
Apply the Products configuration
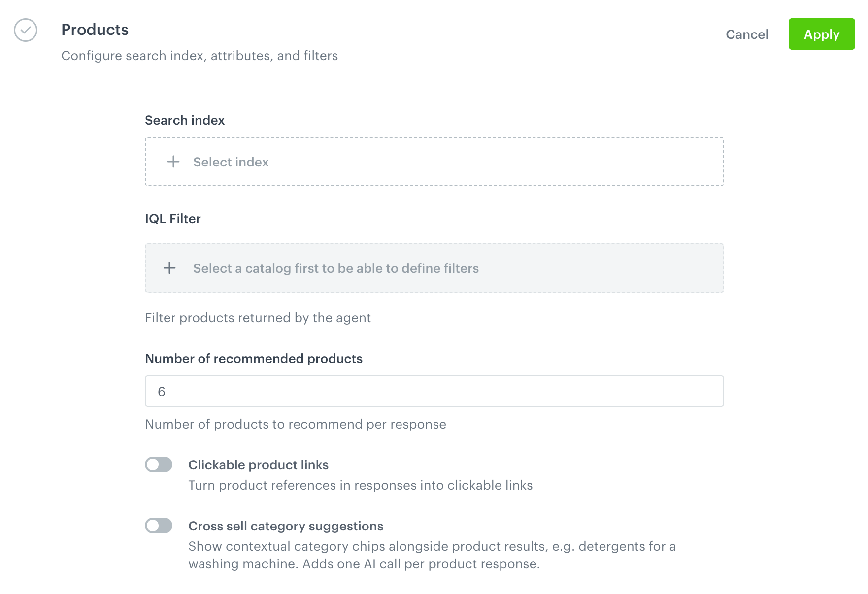[x=822, y=34]
